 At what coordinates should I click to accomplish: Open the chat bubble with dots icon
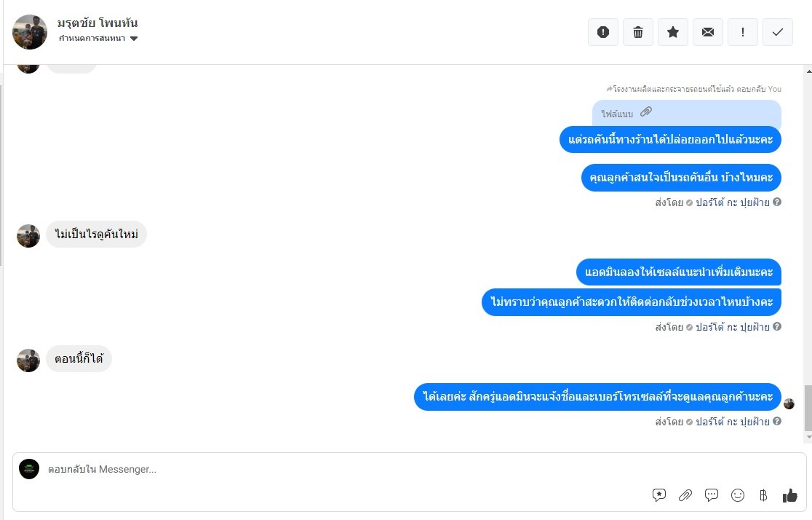pos(712,495)
